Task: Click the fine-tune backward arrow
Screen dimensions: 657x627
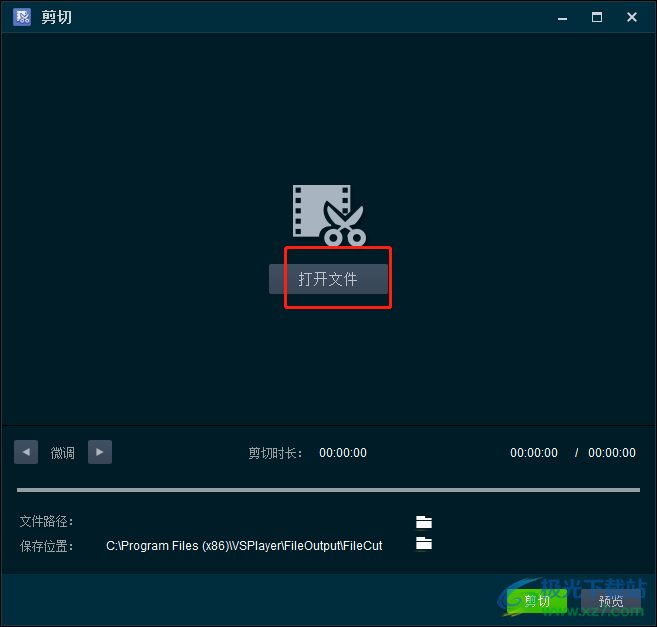Action: pos(26,452)
